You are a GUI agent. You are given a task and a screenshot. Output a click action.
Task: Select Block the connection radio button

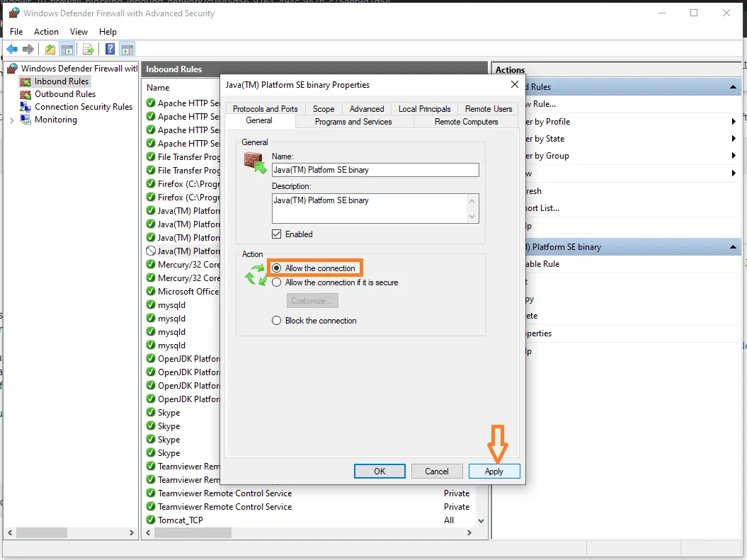pos(276,321)
